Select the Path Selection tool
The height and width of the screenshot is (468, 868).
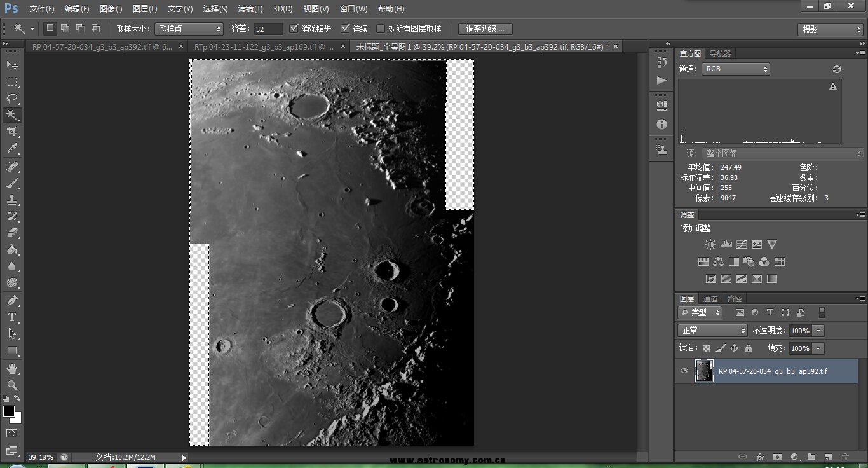point(12,333)
